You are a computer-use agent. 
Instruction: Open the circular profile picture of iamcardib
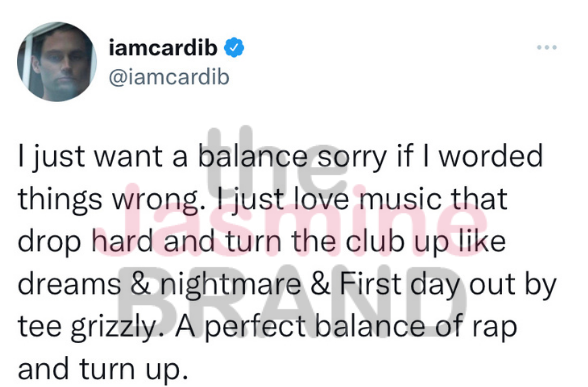click(57, 62)
